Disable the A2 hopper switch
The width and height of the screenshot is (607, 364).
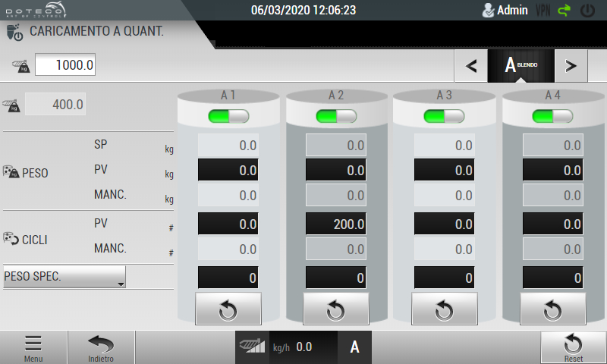pyautogui.click(x=336, y=116)
